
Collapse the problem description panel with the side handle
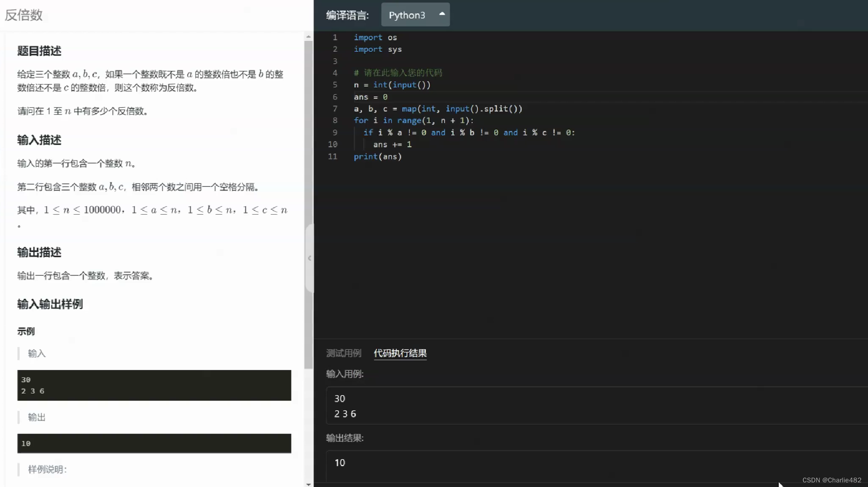(x=309, y=258)
